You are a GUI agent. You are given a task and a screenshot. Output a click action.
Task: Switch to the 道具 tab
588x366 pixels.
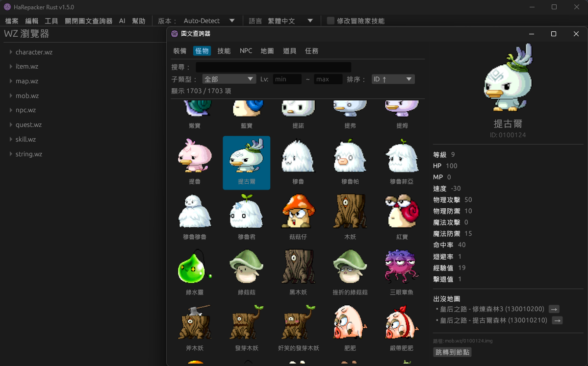289,50
